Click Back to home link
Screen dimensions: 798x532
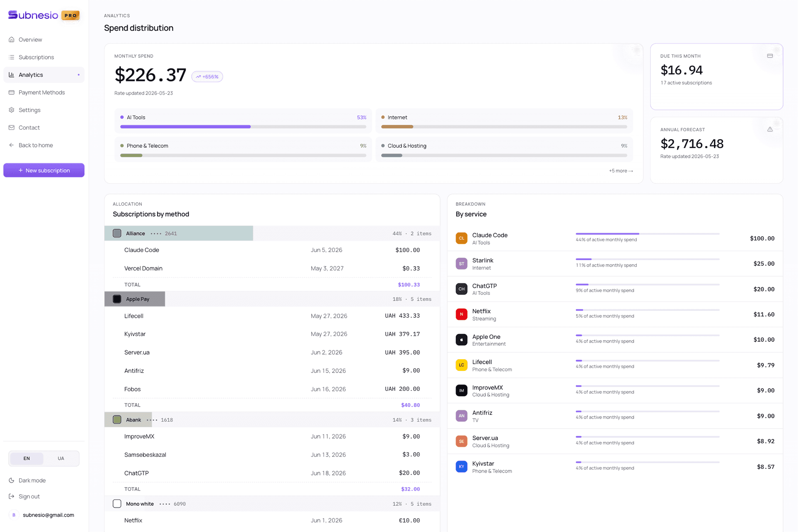click(44, 145)
